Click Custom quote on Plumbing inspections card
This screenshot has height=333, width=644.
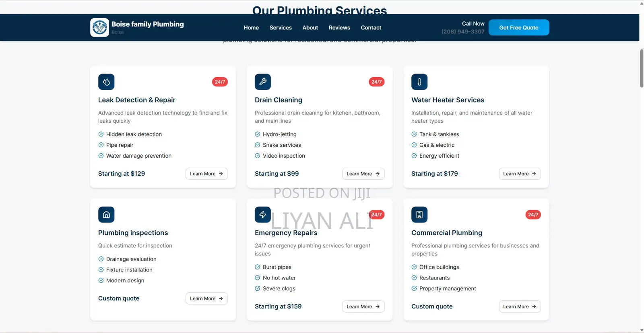(x=119, y=298)
